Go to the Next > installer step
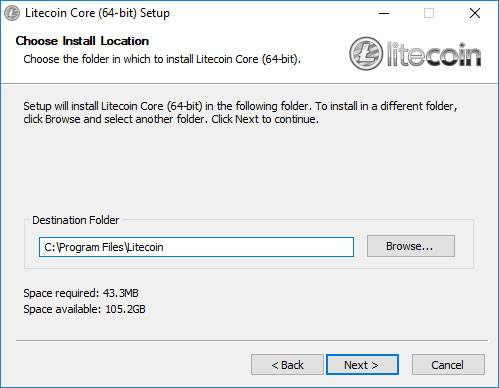The image size is (499, 388). click(x=362, y=364)
